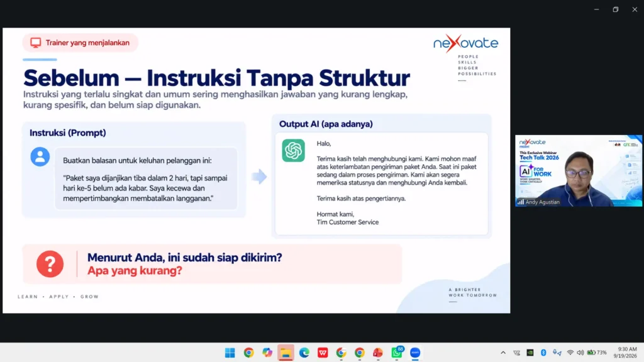The height and width of the screenshot is (362, 644).
Task: Open WhatsApp with the 88 badge
Action: [397, 352]
